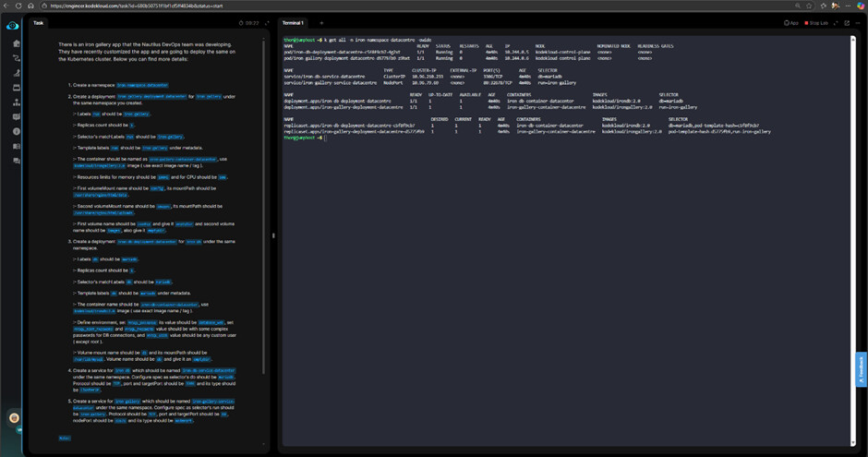Click the App button in terminal header
Viewport: 868px width, 457px height.
point(791,23)
